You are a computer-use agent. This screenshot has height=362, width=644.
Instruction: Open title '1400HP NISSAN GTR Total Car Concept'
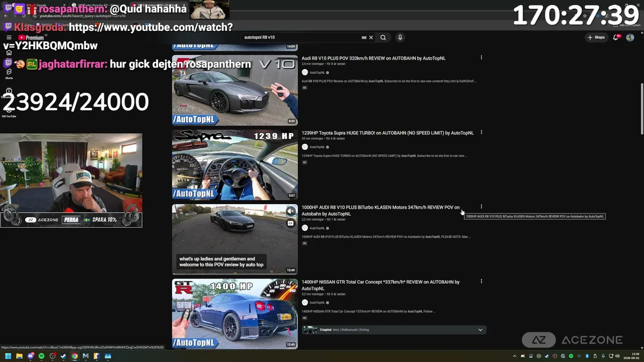coord(380,285)
